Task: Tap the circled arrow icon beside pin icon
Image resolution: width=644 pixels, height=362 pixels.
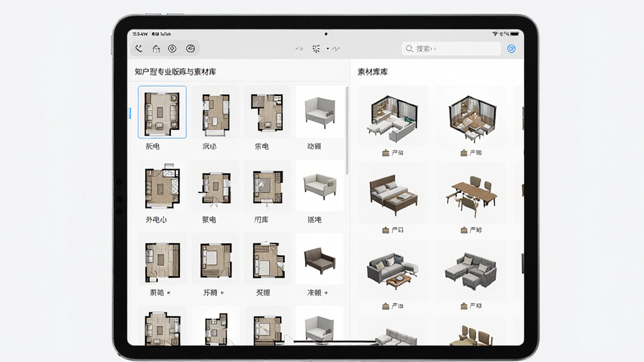Action: point(190,48)
